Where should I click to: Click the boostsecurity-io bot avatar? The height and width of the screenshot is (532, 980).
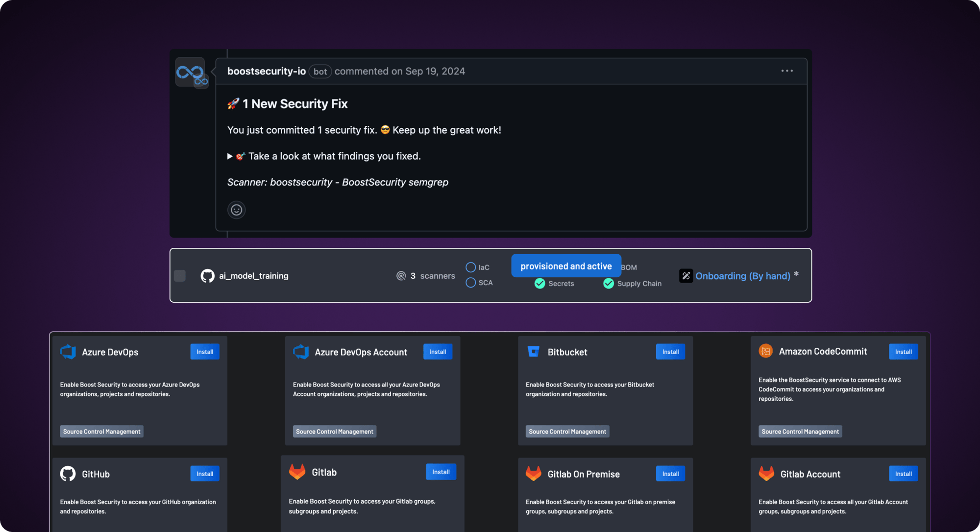coord(191,73)
